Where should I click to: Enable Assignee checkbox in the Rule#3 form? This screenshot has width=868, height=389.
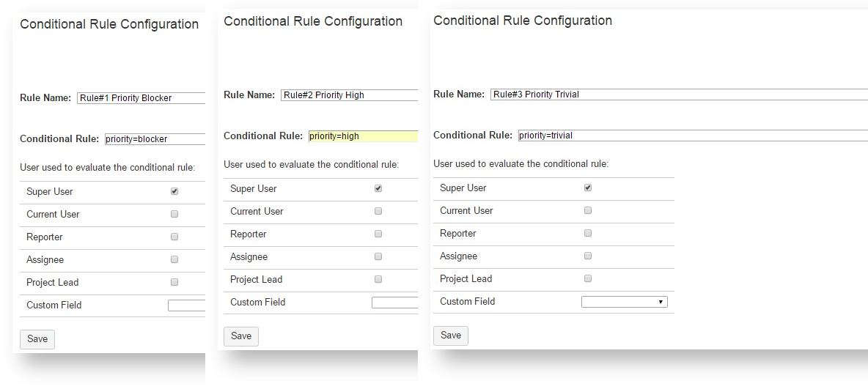pos(588,256)
